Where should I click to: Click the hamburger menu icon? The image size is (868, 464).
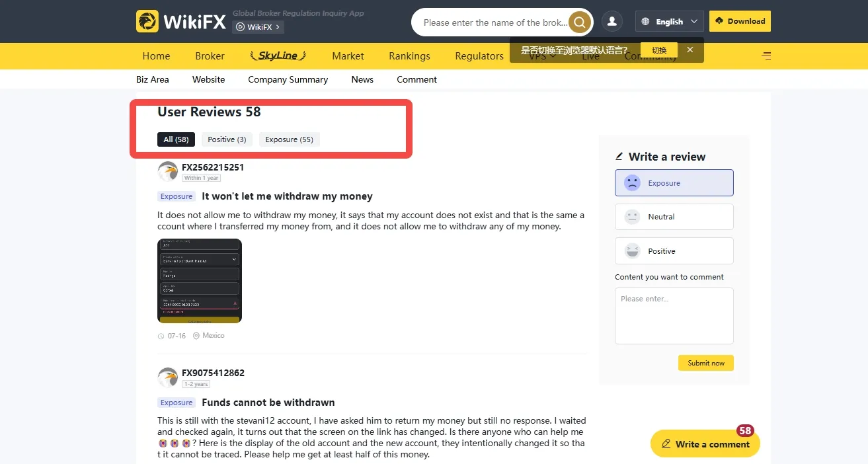766,56
